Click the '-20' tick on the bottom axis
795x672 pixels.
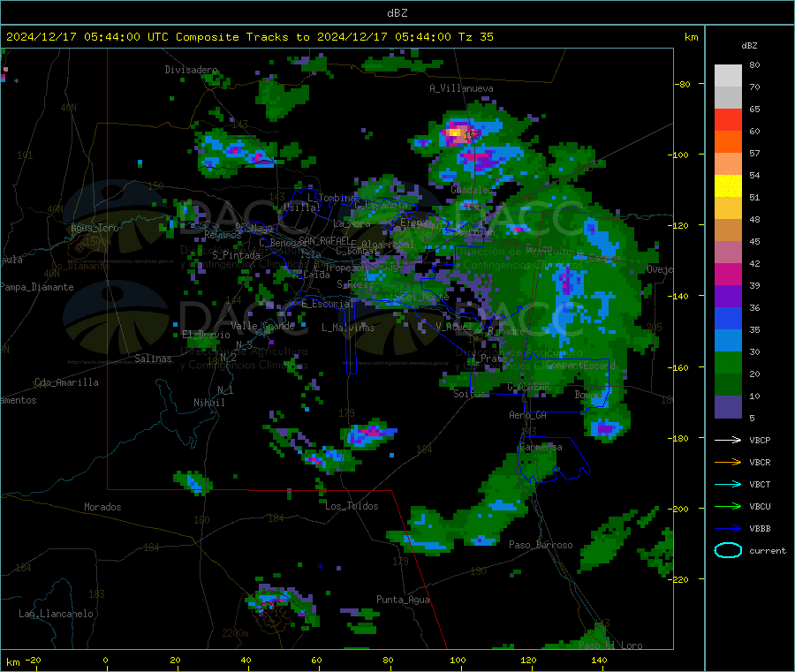pos(34,661)
